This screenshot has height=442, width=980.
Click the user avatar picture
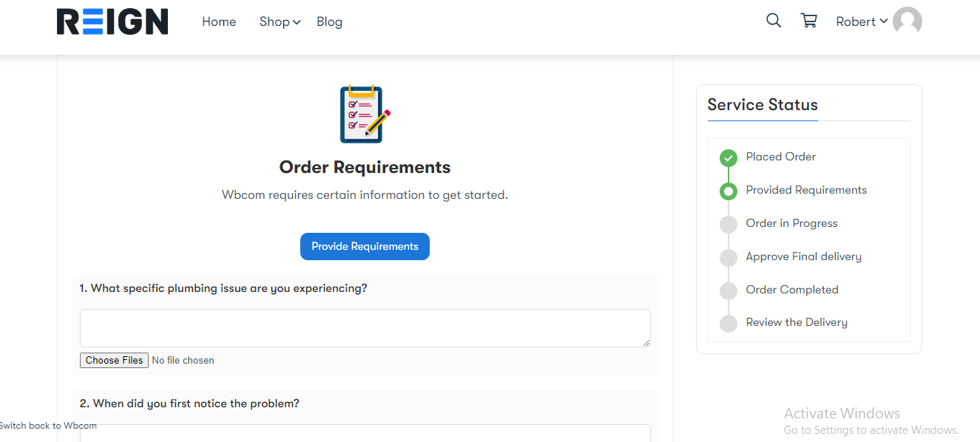[908, 21]
